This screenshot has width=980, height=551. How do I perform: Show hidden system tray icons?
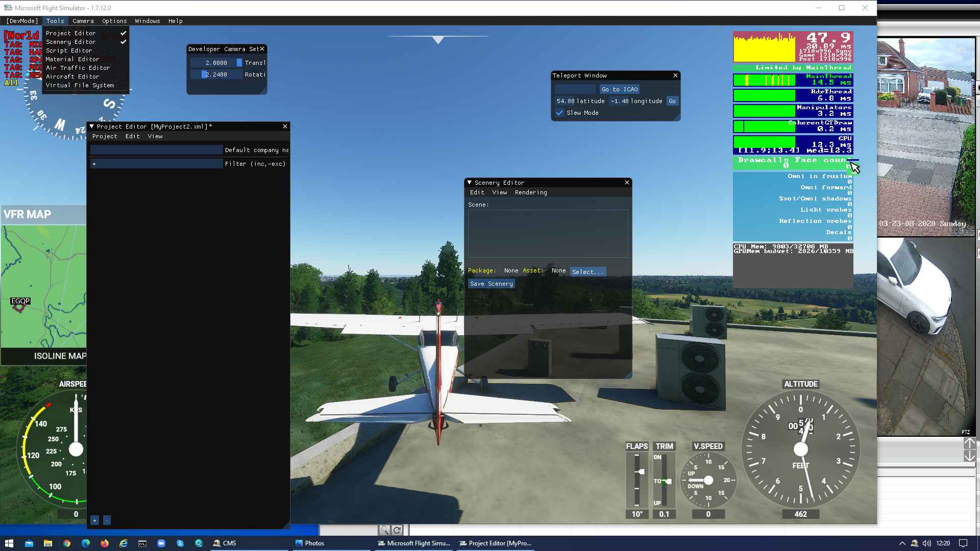(902, 543)
